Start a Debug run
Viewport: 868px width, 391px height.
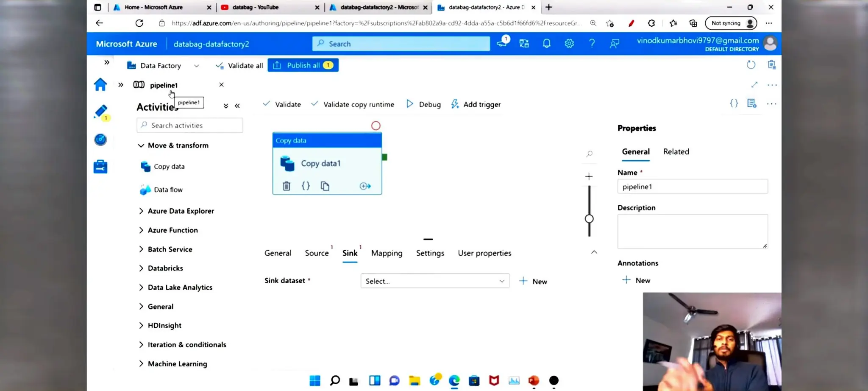coord(423,104)
